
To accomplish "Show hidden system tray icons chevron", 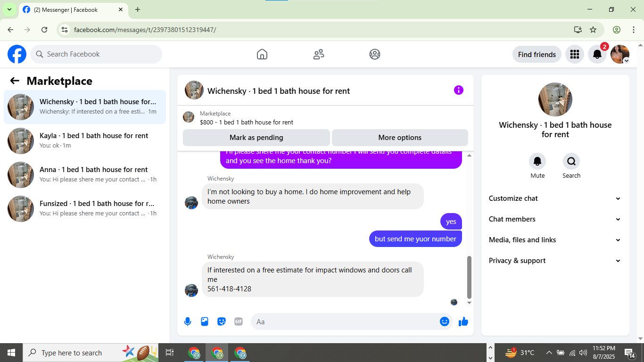I will point(549,353).
